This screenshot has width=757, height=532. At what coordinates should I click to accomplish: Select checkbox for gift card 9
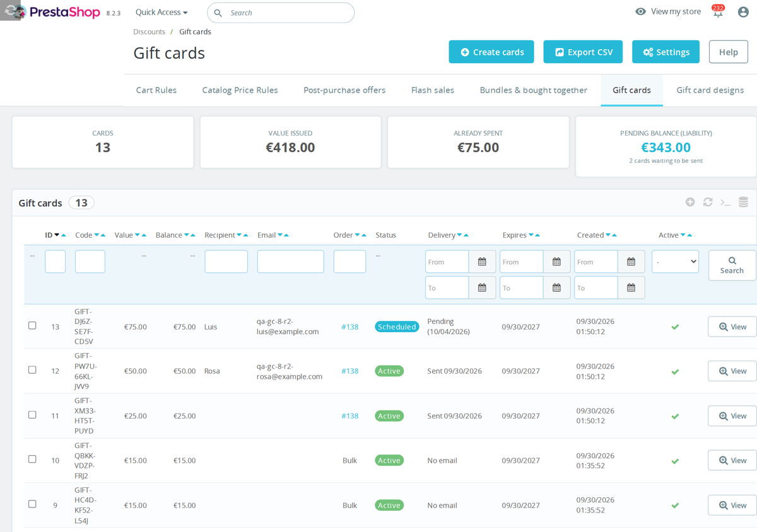(x=32, y=504)
